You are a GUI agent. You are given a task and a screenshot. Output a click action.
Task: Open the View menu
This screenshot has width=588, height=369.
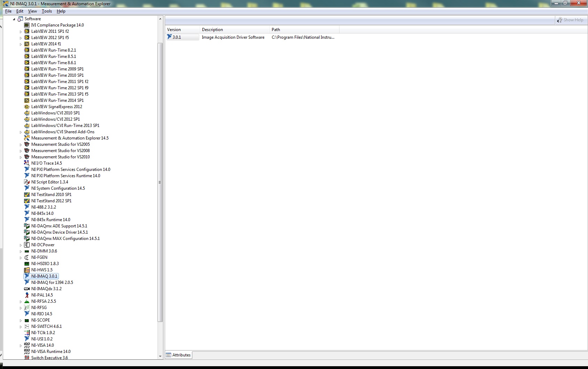coord(32,11)
